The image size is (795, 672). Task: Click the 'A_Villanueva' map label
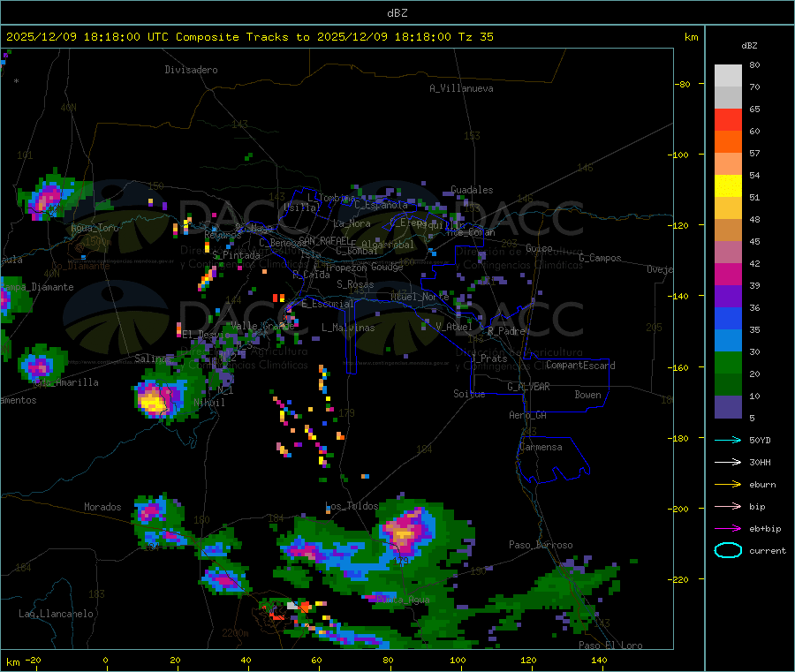461,88
